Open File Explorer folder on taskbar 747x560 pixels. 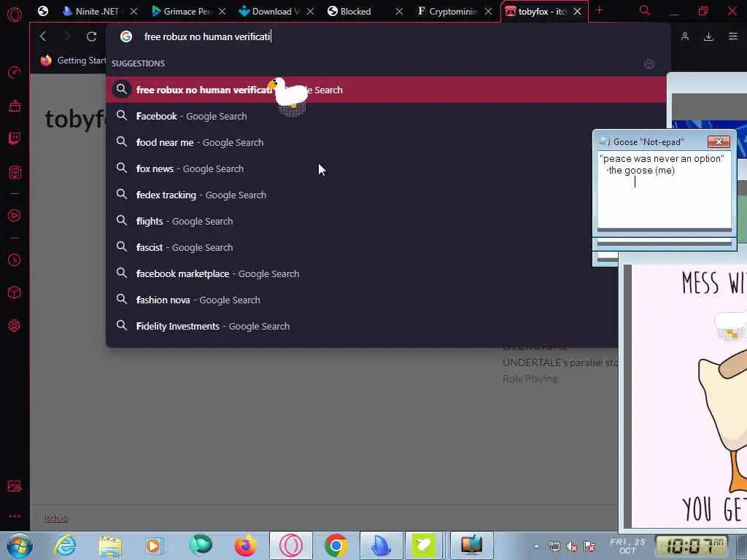[x=111, y=545]
